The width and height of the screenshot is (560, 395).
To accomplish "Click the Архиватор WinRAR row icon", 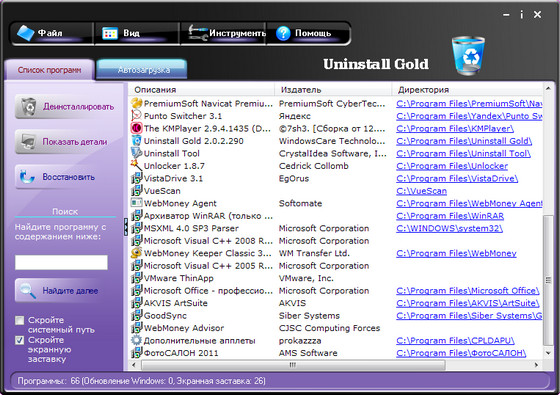I will 136,215.
